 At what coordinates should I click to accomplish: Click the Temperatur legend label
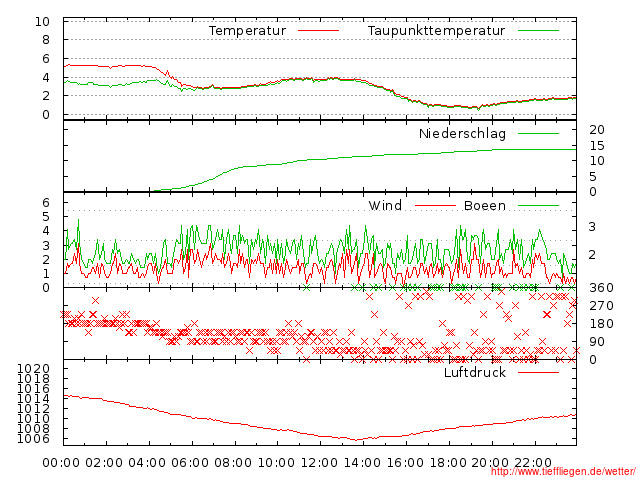click(x=247, y=31)
